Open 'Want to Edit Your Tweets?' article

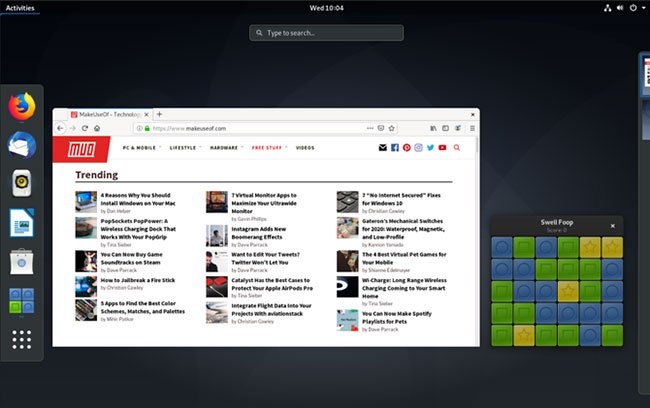click(265, 258)
